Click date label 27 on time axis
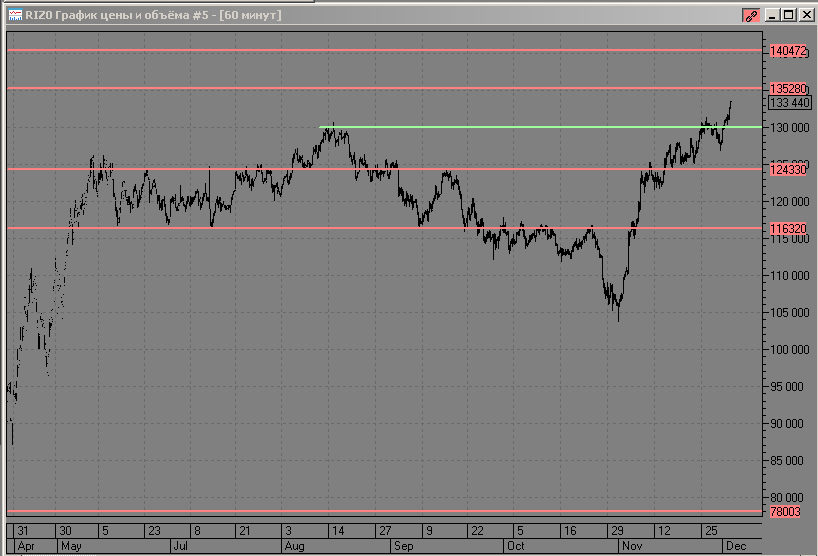The image size is (818, 556). pos(385,531)
